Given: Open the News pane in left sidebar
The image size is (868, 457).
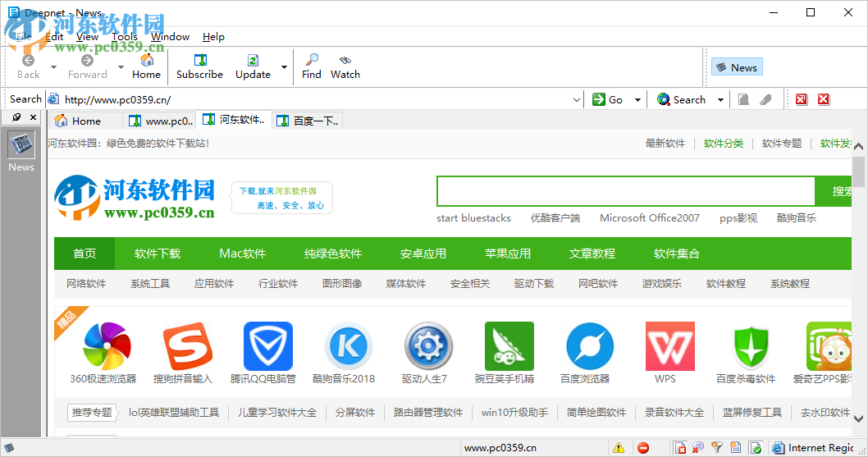Looking at the screenshot, I should [21, 151].
